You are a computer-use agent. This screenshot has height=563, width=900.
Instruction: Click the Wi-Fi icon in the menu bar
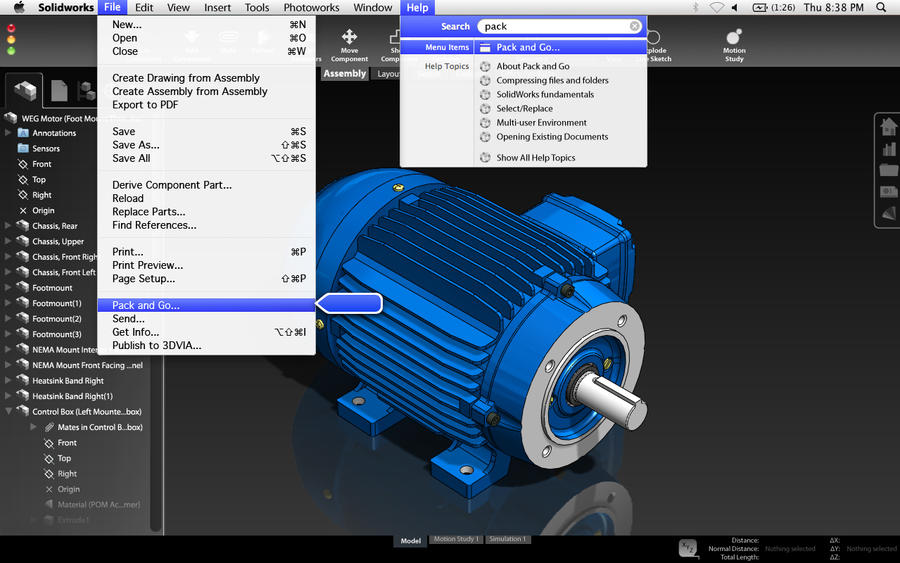pyautogui.click(x=716, y=7)
